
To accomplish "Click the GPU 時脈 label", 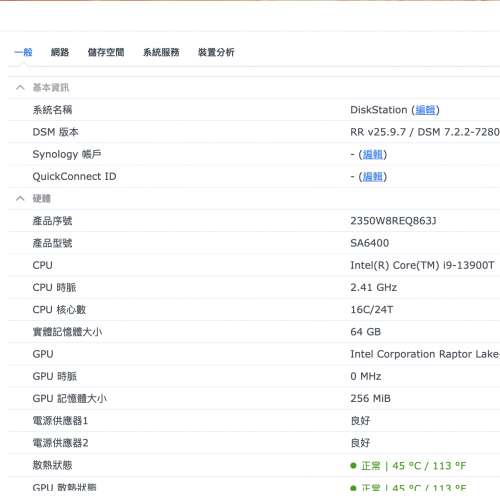I will (x=55, y=376).
